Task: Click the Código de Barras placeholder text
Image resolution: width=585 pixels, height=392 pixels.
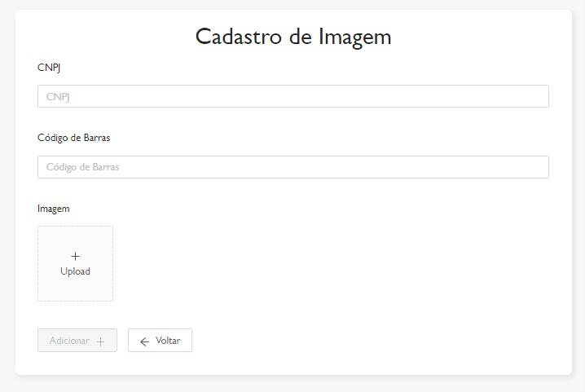Action: tap(82, 167)
